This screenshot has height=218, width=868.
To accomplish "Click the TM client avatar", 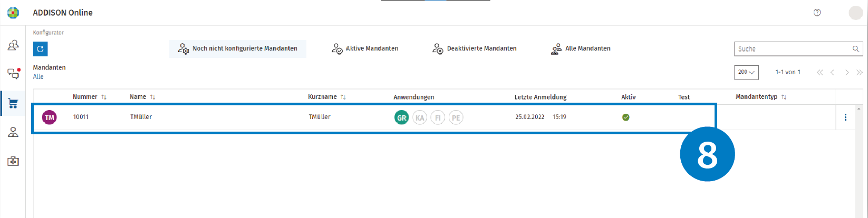I will [x=50, y=117].
